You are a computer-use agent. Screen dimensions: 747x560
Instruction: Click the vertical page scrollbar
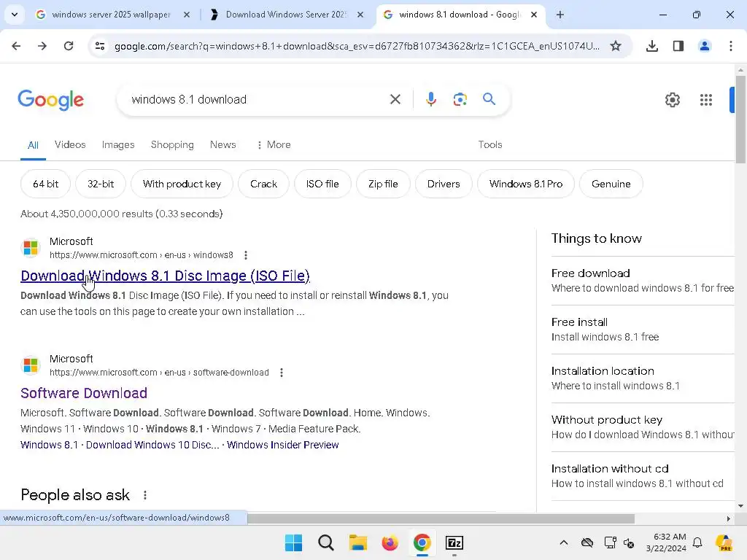point(740,119)
